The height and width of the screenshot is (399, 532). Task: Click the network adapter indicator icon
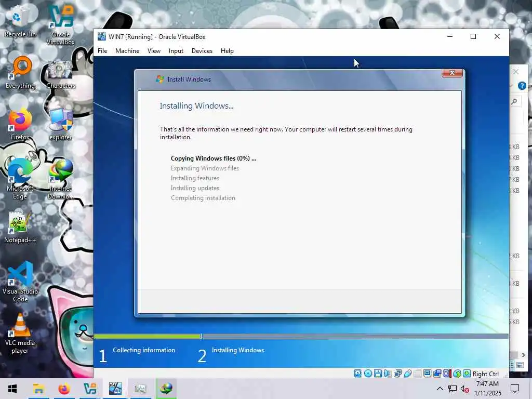(x=397, y=374)
